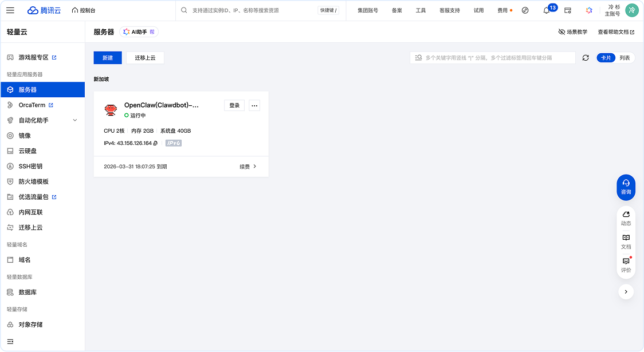Open 防火墙模板 in the sidebar
644x352 pixels.
(x=33, y=181)
